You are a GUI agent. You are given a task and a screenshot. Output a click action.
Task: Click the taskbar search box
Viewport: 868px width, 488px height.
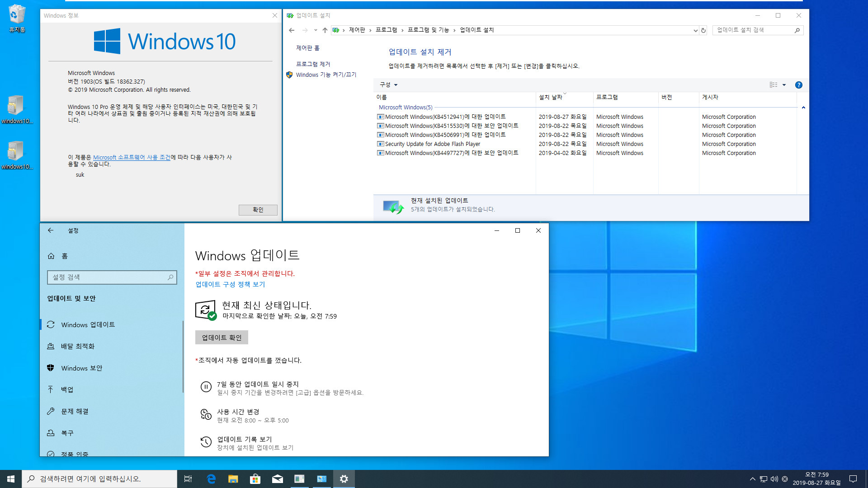pyautogui.click(x=99, y=479)
